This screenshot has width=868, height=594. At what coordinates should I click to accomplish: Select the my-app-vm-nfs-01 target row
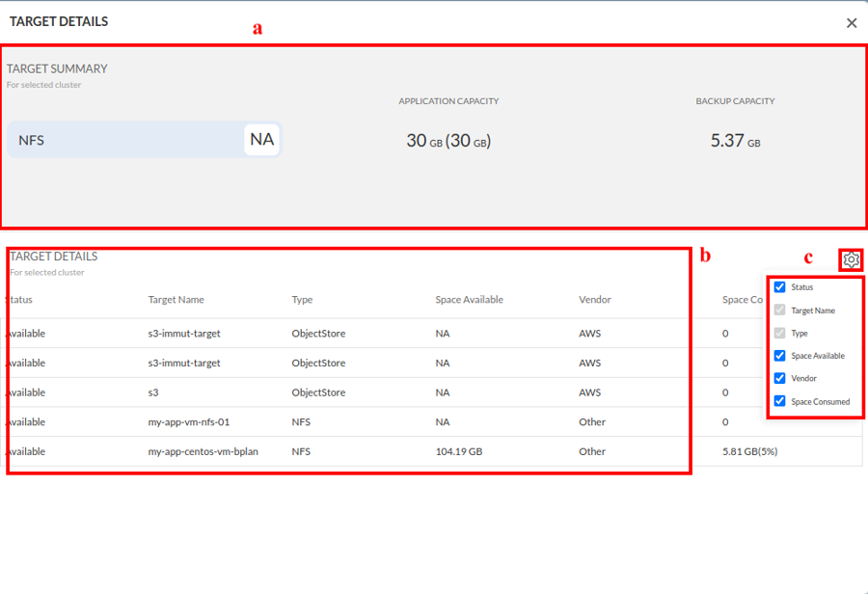point(188,422)
